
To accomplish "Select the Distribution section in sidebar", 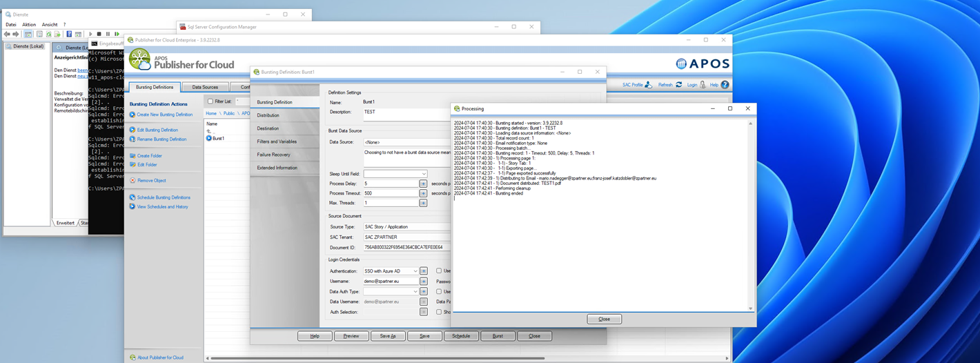I will point(268,115).
